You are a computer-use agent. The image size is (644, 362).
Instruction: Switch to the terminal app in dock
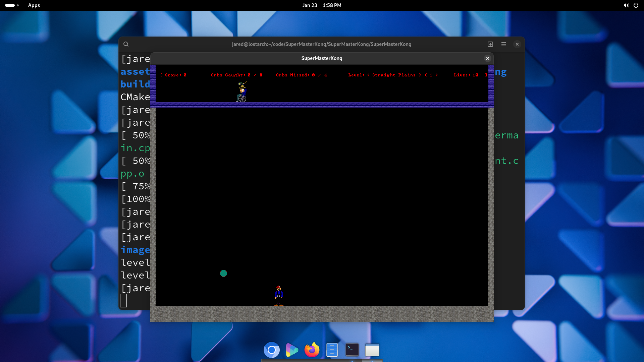point(352,350)
